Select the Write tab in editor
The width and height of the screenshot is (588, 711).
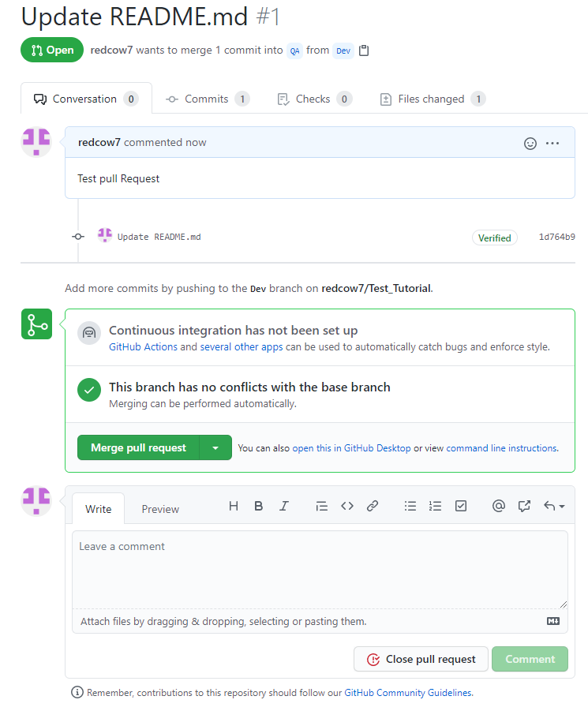point(99,509)
